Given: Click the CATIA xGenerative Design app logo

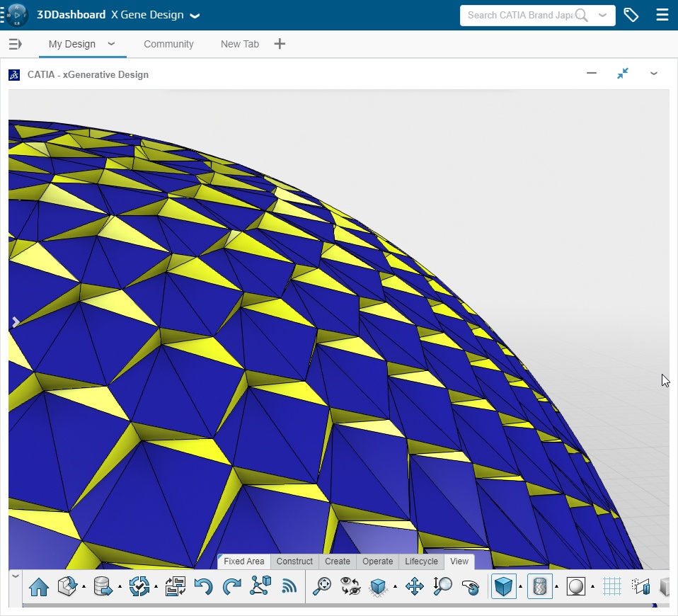Looking at the screenshot, I should coord(14,75).
